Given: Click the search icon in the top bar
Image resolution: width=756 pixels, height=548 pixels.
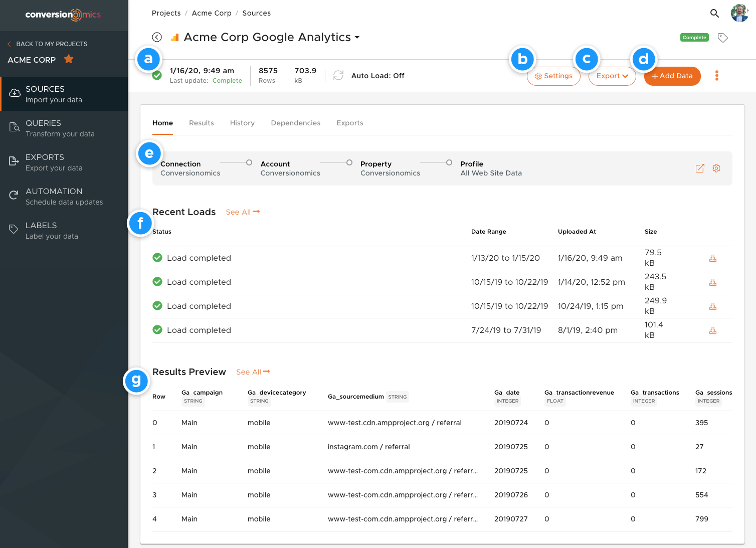Looking at the screenshot, I should click(x=714, y=14).
